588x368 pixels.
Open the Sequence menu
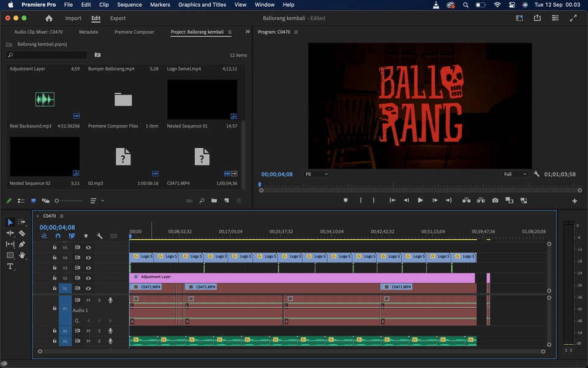coord(129,4)
